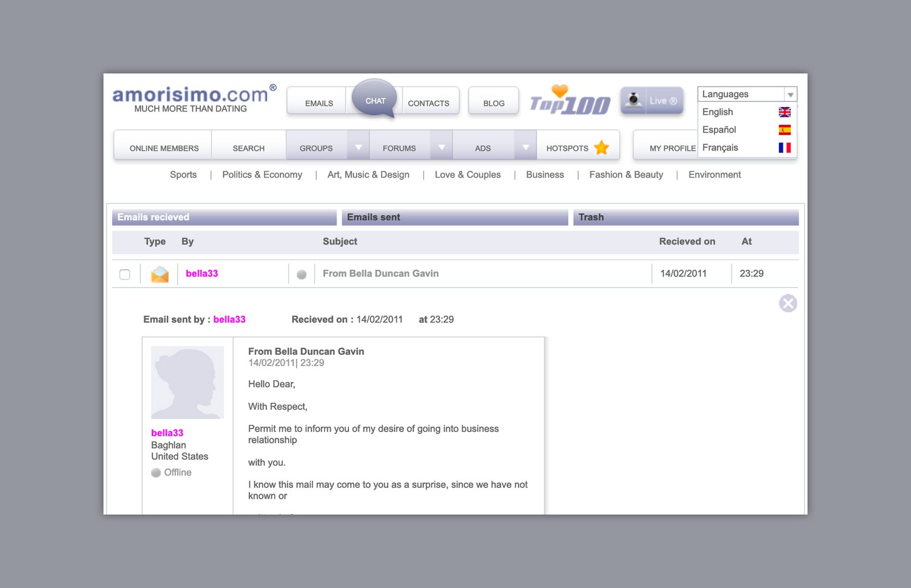Click the Live webcam icon button
Viewport: 911px width, 588px height.
pos(651,101)
